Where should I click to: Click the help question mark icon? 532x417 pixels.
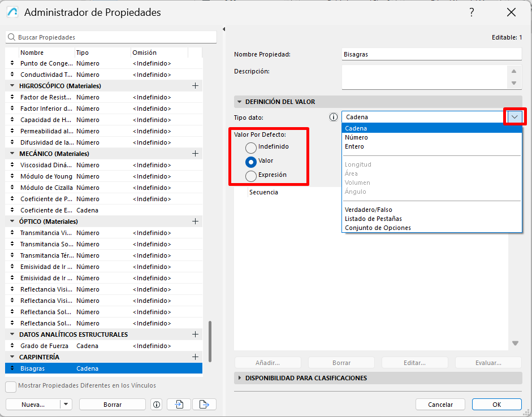(x=472, y=12)
